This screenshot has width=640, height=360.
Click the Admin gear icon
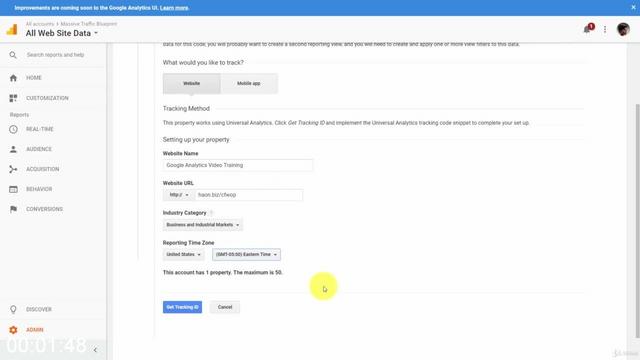(13, 330)
